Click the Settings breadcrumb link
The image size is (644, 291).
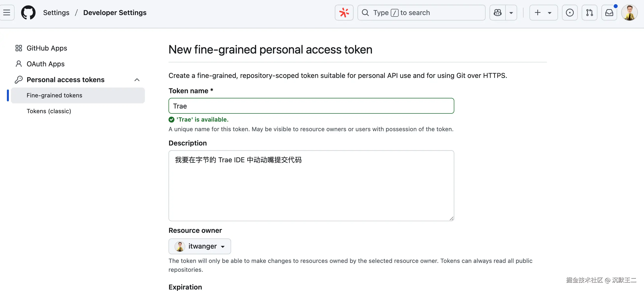pos(56,13)
